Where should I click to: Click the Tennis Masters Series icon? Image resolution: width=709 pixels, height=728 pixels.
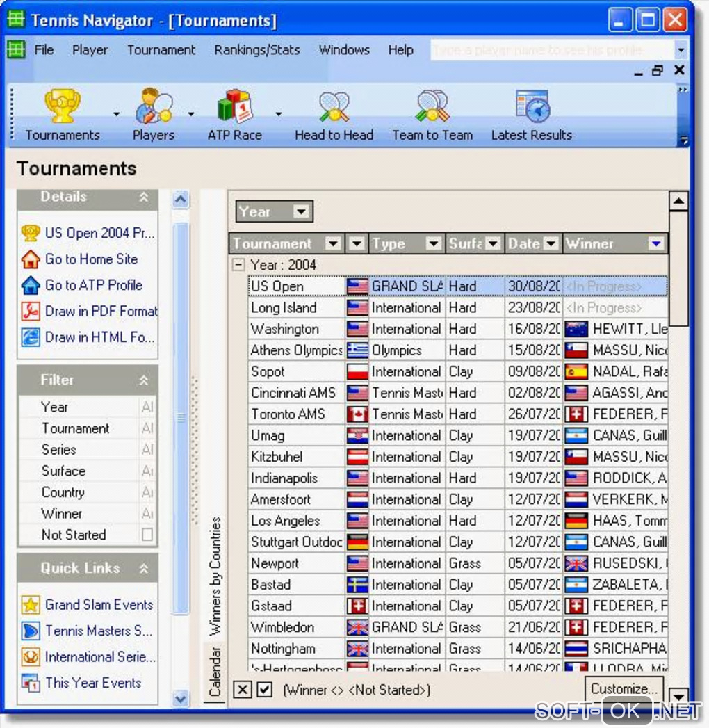coord(30,631)
